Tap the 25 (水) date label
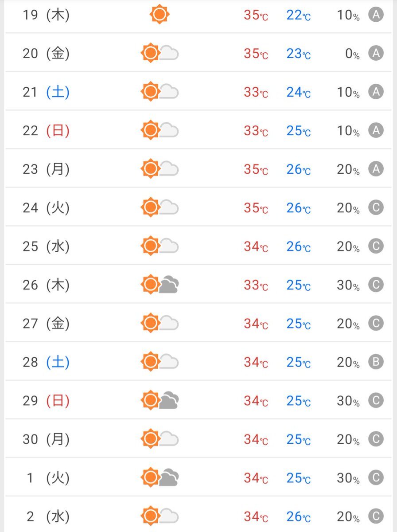This screenshot has width=397, height=532. point(46,246)
